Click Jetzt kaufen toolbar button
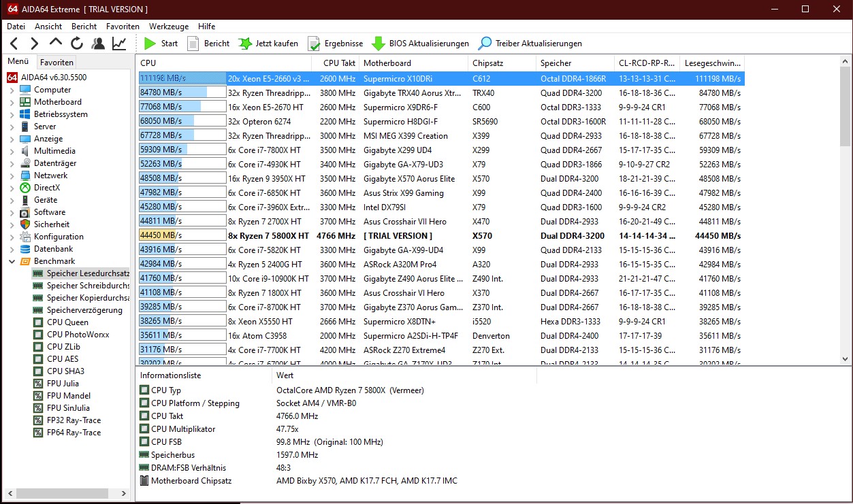This screenshot has height=504, width=853. (x=268, y=44)
